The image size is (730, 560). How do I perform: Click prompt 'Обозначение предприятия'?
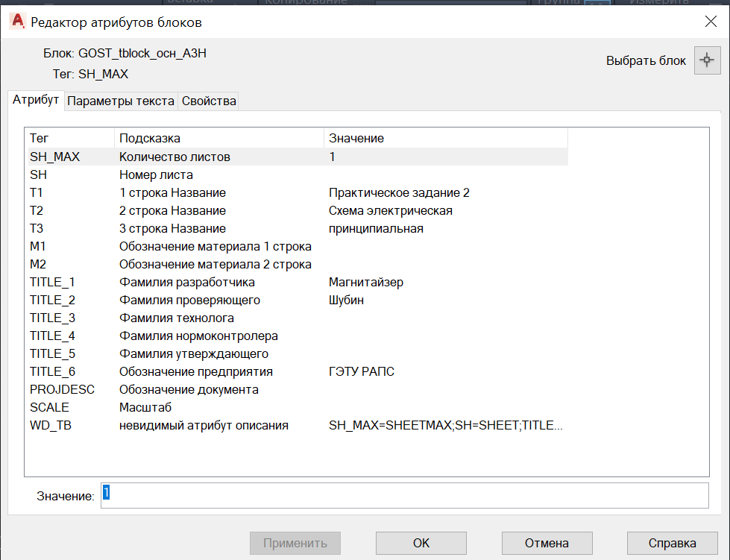coord(196,371)
